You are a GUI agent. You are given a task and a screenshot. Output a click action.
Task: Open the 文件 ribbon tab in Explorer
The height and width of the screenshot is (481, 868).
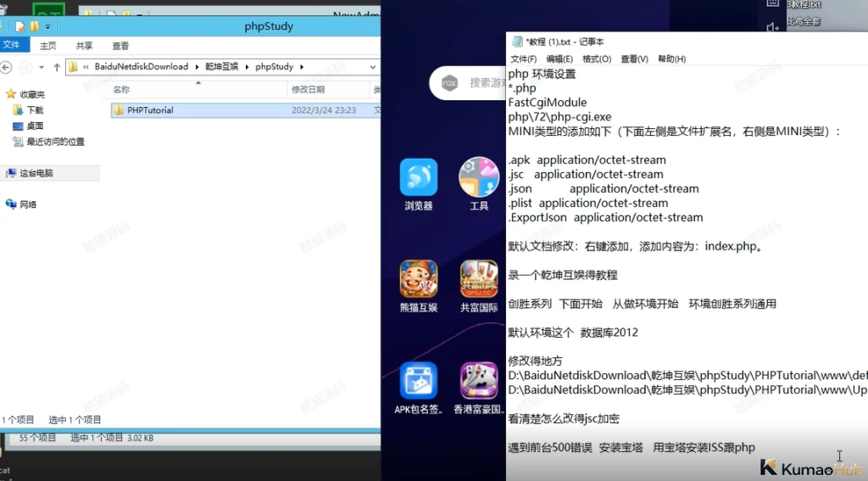point(11,45)
